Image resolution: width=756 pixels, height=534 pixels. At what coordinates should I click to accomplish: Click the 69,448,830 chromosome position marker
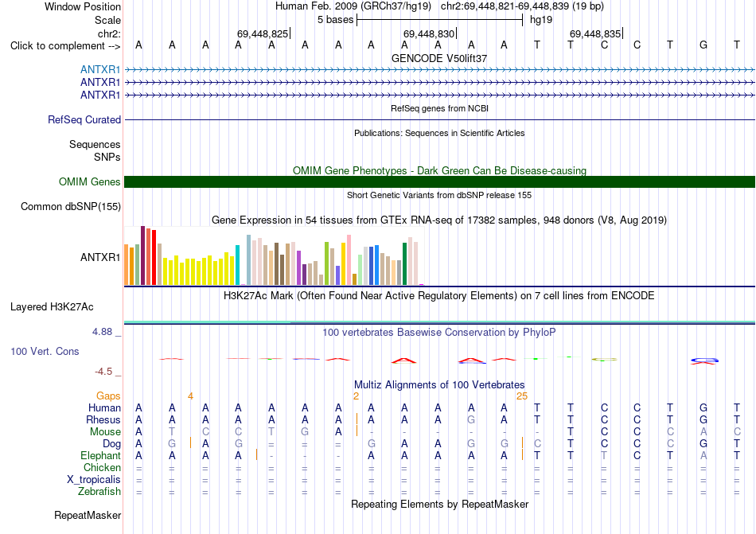coord(429,33)
